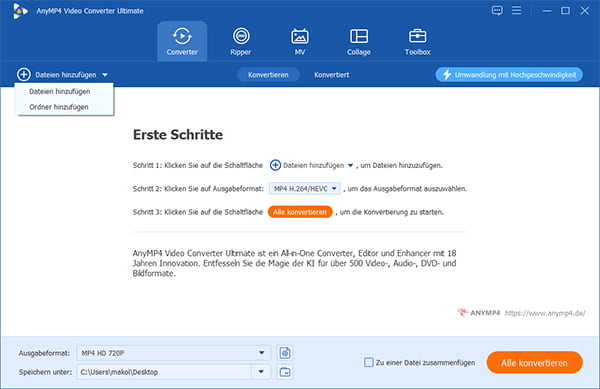
Task: Click the AnyMP4 app logo icon
Action: point(20,11)
